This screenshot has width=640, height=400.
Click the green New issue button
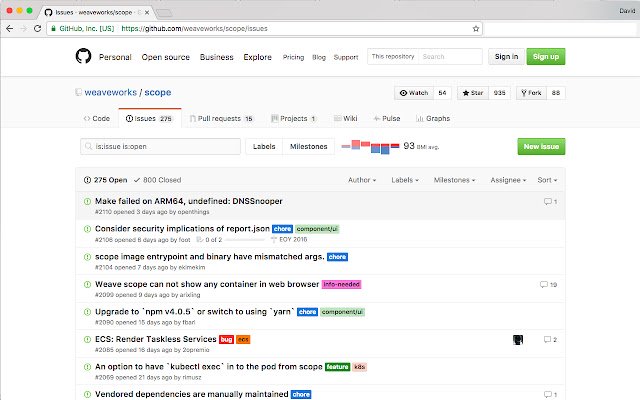pyautogui.click(x=541, y=147)
